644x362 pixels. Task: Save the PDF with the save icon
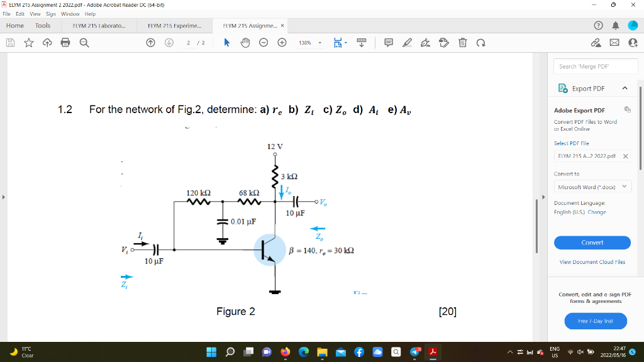click(x=10, y=42)
